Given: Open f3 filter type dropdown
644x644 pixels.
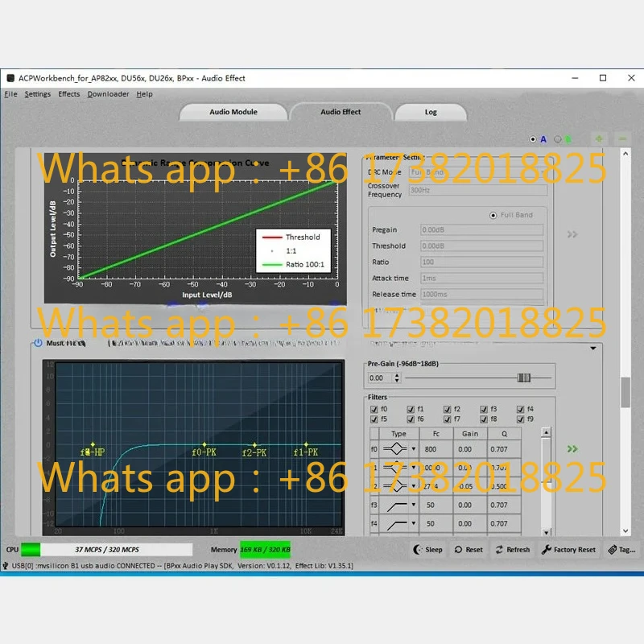Looking at the screenshot, I should [414, 505].
